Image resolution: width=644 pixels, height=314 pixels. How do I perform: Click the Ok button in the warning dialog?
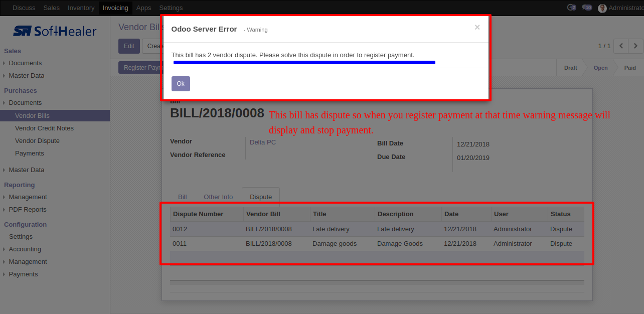pos(181,84)
